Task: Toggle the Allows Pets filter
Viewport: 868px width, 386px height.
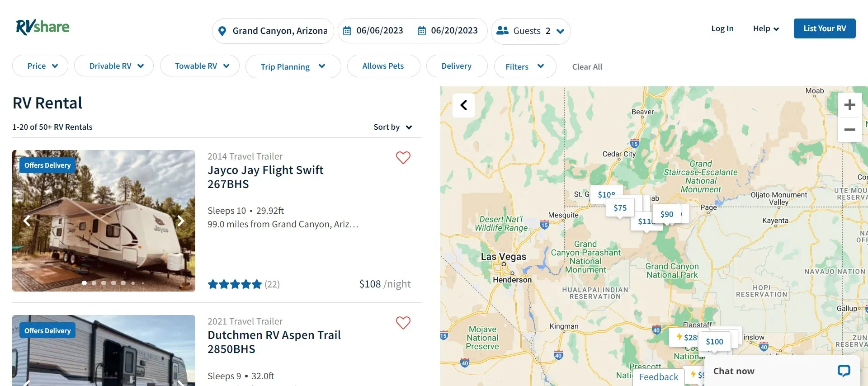Action: pyautogui.click(x=383, y=66)
